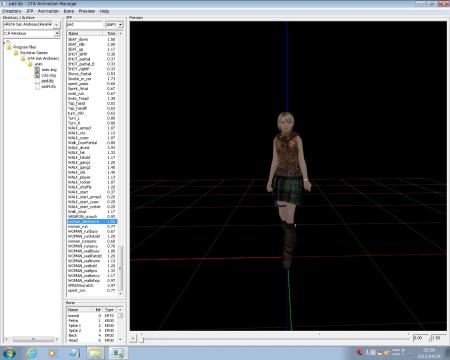Select the WOMAN_runbusy animation

[x=92, y=231]
